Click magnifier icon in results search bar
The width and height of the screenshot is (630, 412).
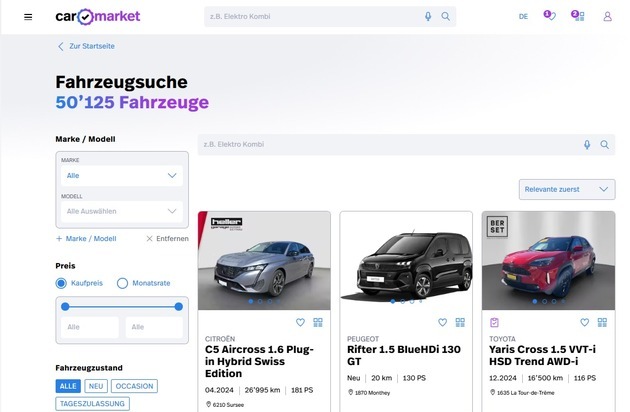(604, 145)
